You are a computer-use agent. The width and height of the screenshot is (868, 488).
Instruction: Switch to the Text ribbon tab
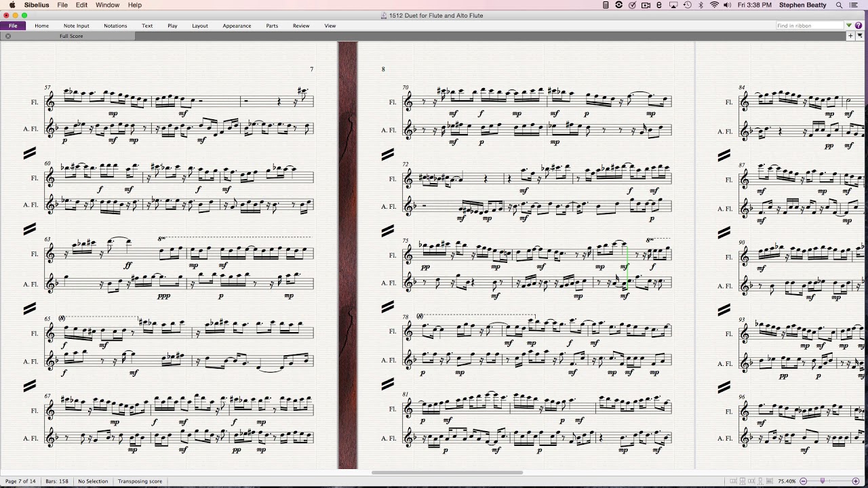click(147, 26)
